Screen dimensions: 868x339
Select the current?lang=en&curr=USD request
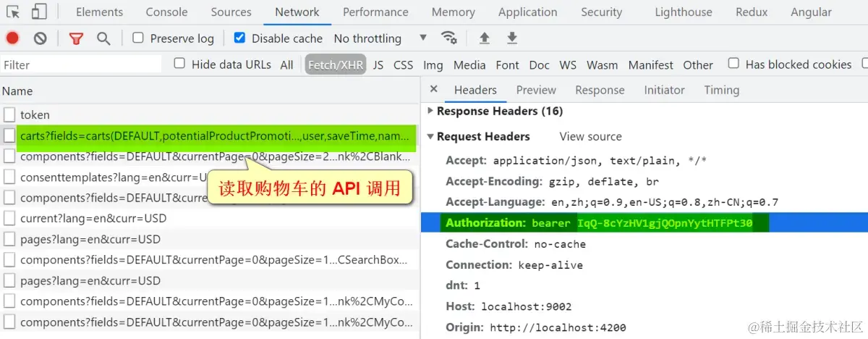tap(210, 218)
